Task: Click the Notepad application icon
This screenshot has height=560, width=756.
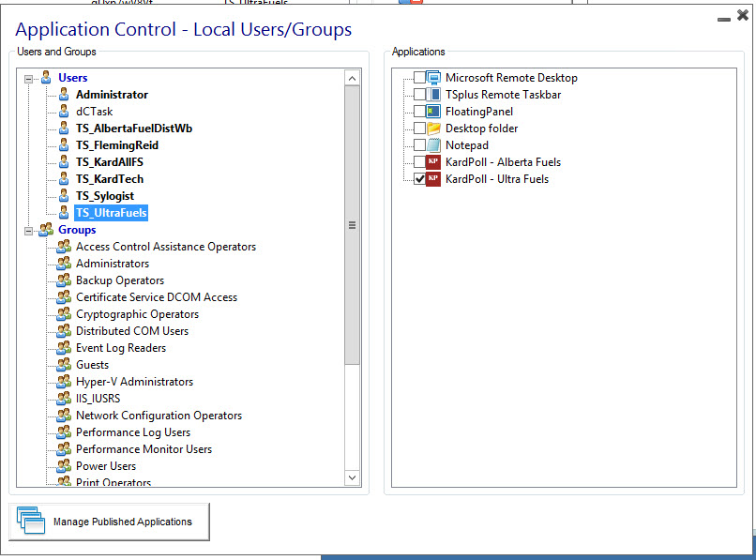Action: (x=433, y=145)
